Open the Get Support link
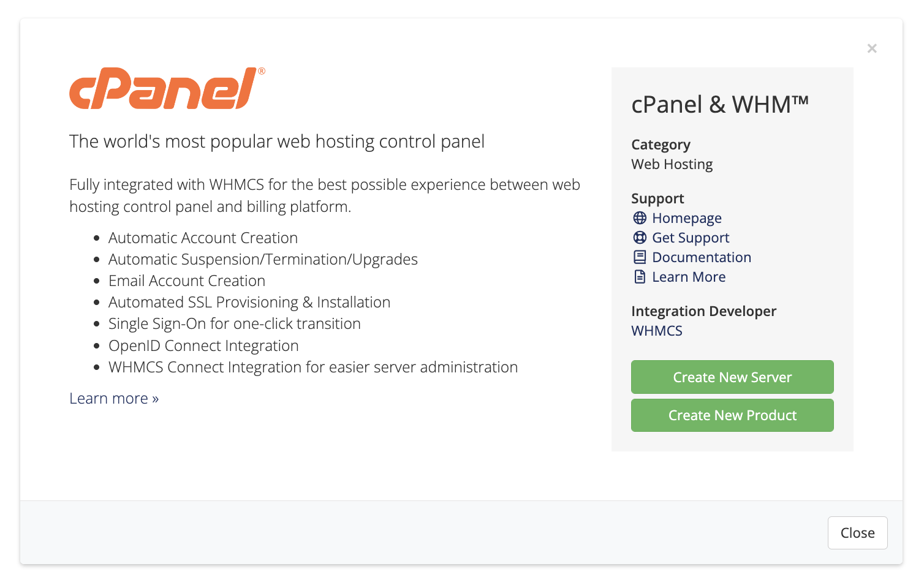 pyautogui.click(x=691, y=238)
